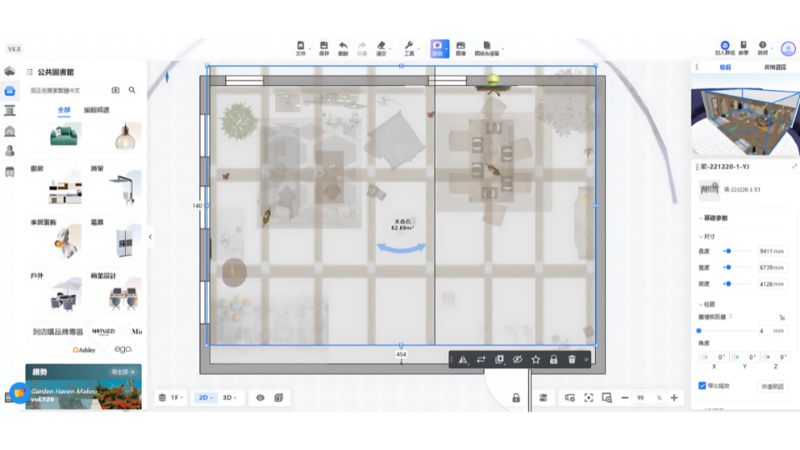Hide selected object using crossed-eye icon
The height and width of the screenshot is (450, 800).
(518, 359)
